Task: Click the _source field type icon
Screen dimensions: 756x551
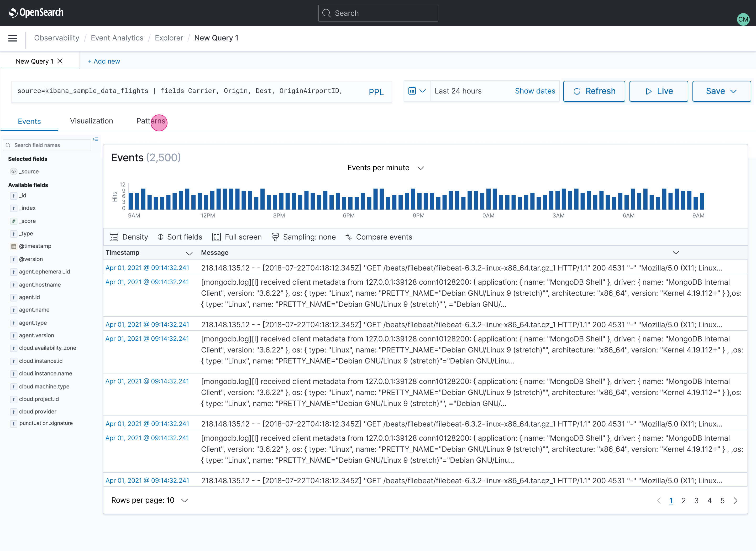Action: pyautogui.click(x=13, y=171)
